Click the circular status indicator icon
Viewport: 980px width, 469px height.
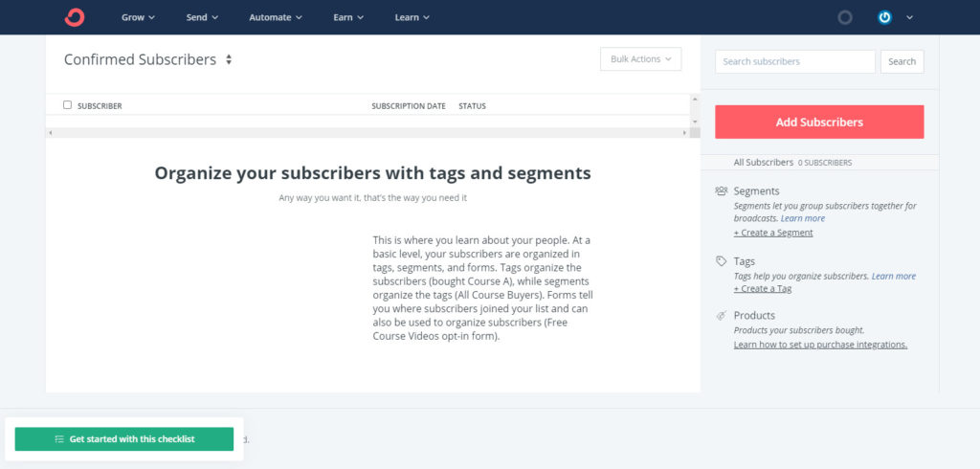845,17
